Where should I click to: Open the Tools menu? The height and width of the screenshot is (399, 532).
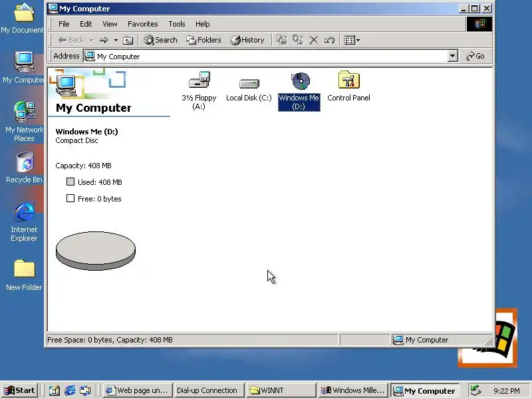[177, 24]
